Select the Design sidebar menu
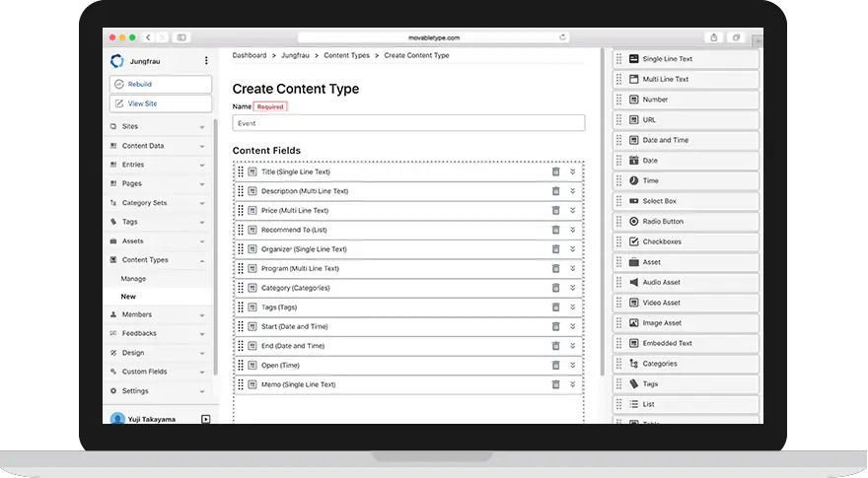This screenshot has height=478, width=868. [x=133, y=353]
